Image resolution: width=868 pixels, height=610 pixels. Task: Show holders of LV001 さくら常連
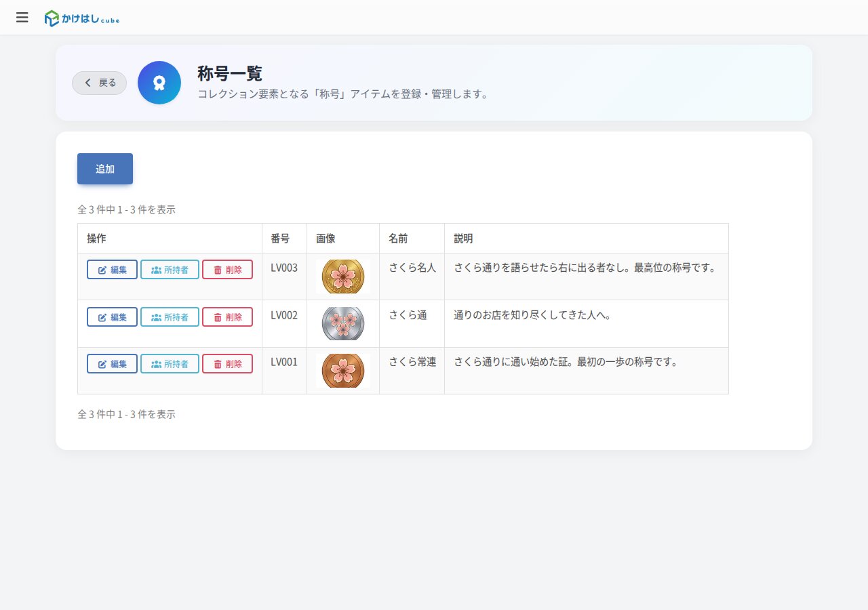coord(170,363)
